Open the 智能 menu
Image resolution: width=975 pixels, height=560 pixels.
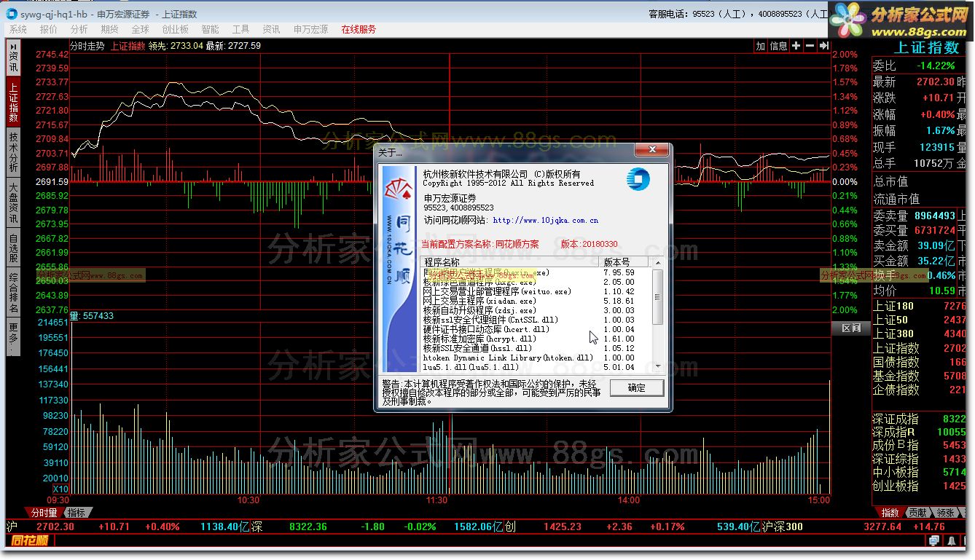click(x=211, y=29)
